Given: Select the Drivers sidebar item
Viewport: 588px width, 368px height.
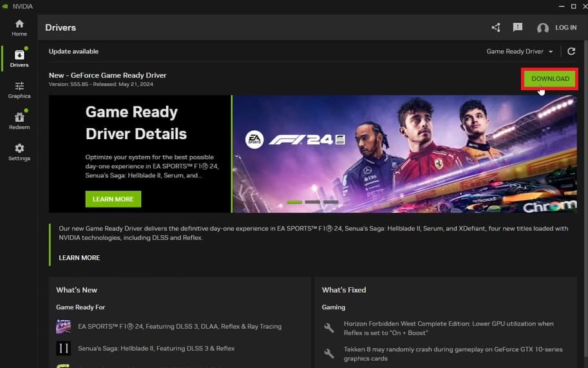Looking at the screenshot, I should [x=19, y=58].
